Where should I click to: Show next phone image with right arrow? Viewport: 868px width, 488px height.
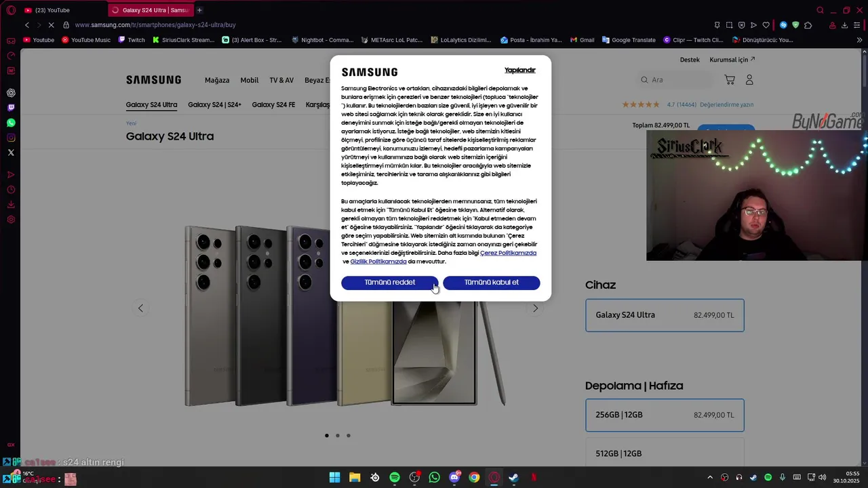pyautogui.click(x=535, y=308)
